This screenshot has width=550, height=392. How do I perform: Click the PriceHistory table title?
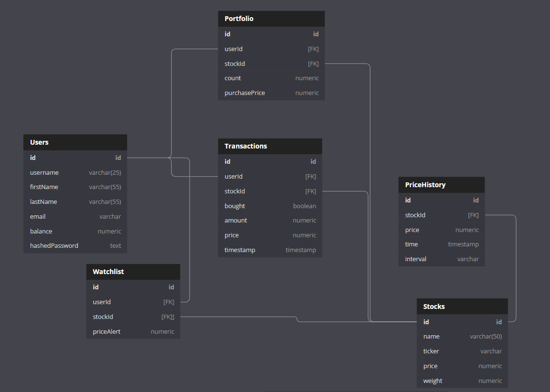pyautogui.click(x=441, y=185)
